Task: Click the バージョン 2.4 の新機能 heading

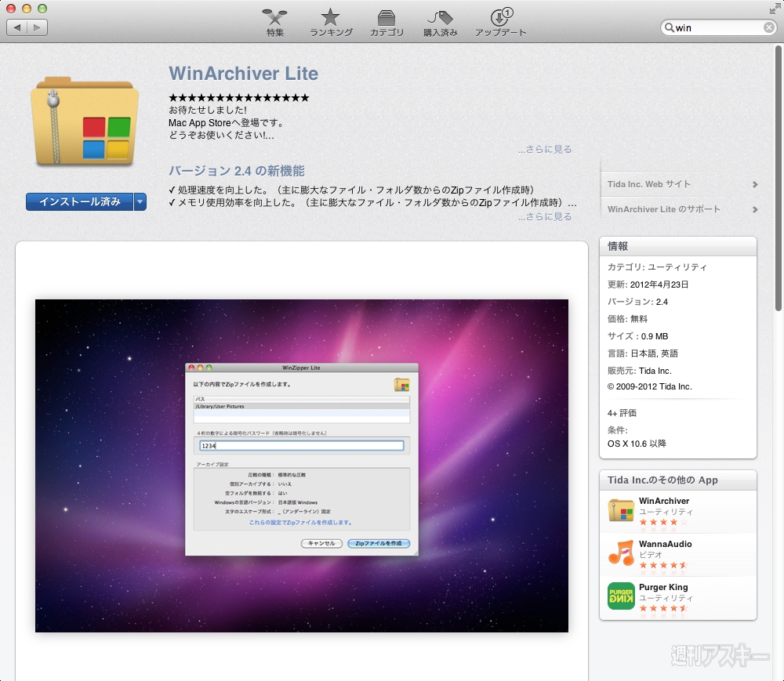Action: point(237,171)
